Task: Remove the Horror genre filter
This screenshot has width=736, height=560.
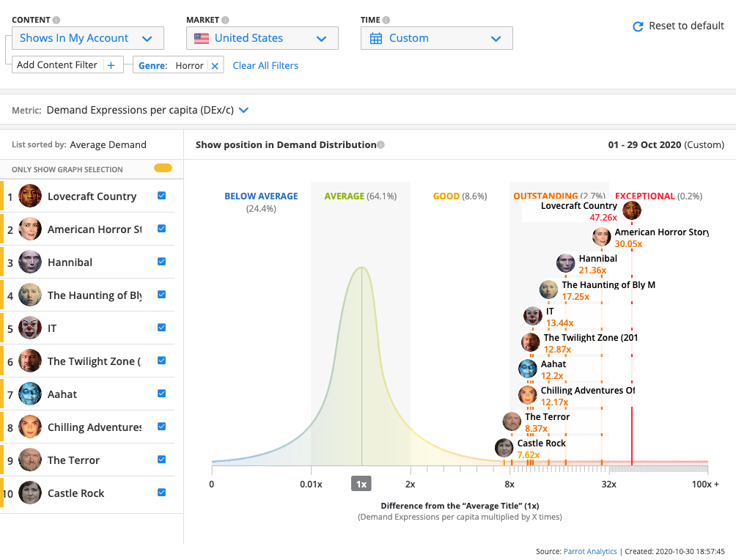Action: point(215,66)
